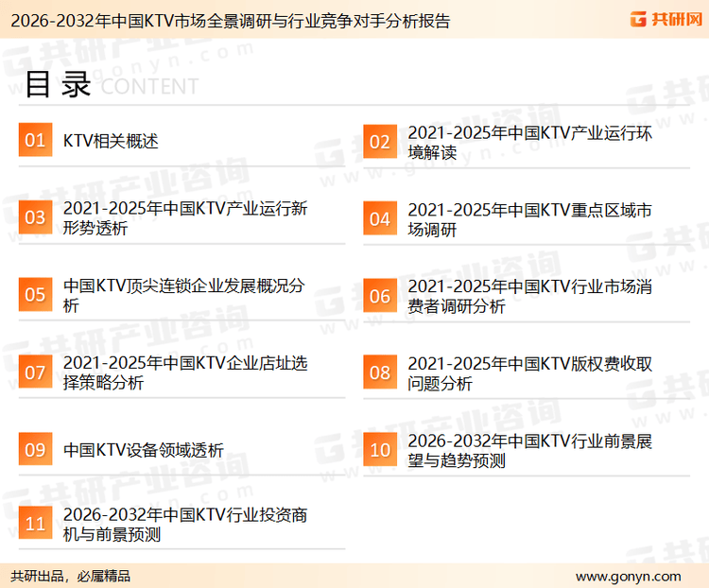Click the orange 01 number badge
The image size is (709, 588).
(35, 141)
